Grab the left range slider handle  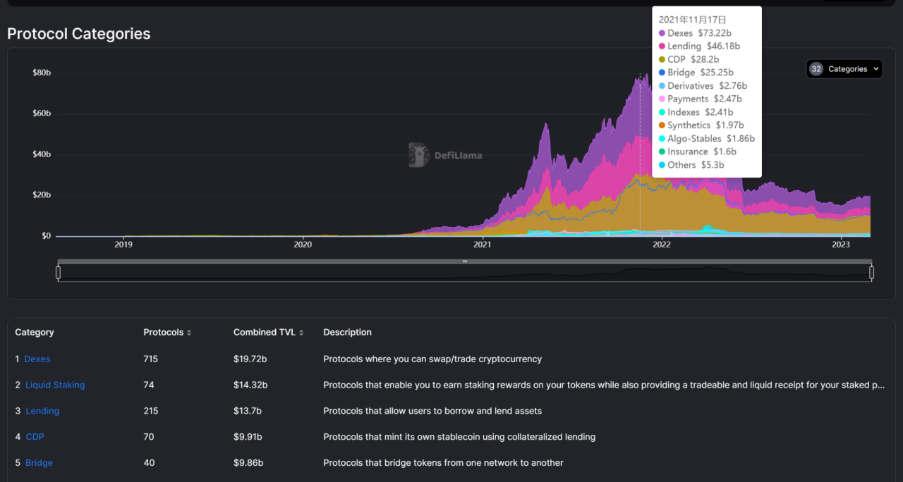[58, 272]
